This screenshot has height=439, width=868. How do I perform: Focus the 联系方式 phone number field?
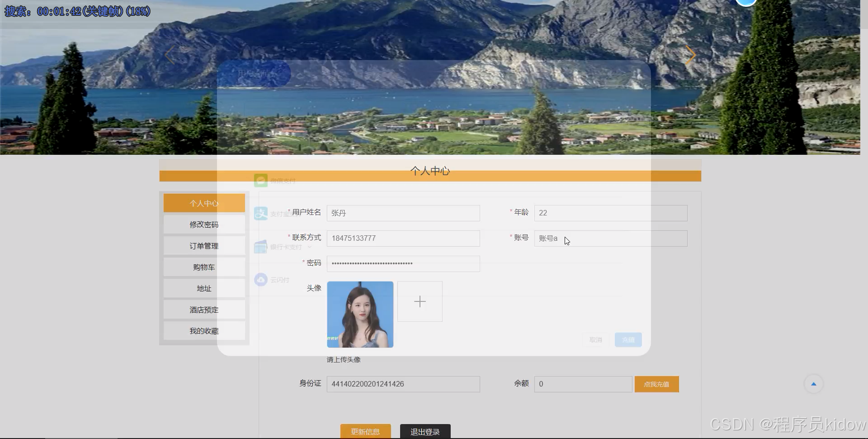pos(403,239)
